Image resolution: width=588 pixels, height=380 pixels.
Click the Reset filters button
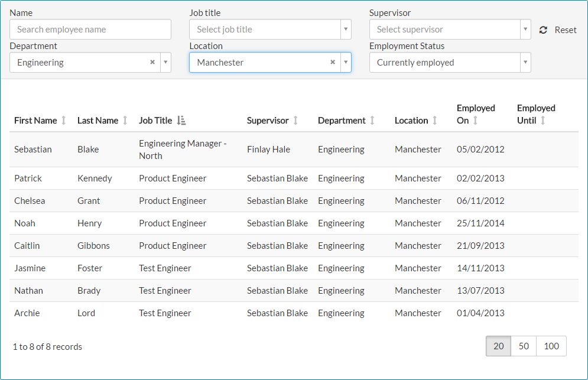[565, 30]
